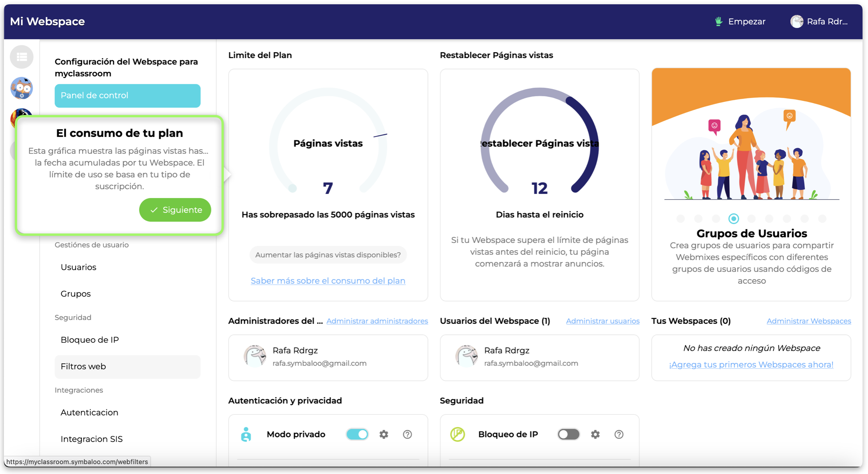Viewport: 868px width, 474px height.
Task: Click the number 12 days counter
Action: click(540, 189)
